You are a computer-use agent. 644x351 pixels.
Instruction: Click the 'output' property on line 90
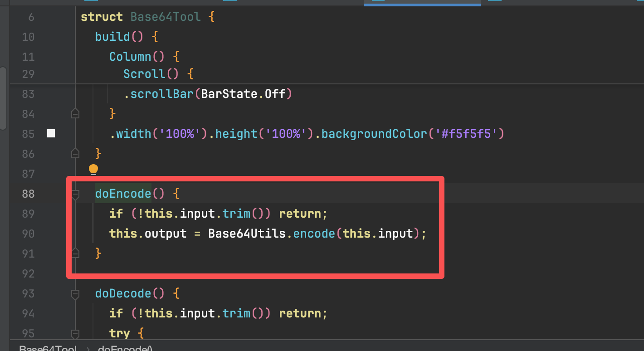pos(166,234)
